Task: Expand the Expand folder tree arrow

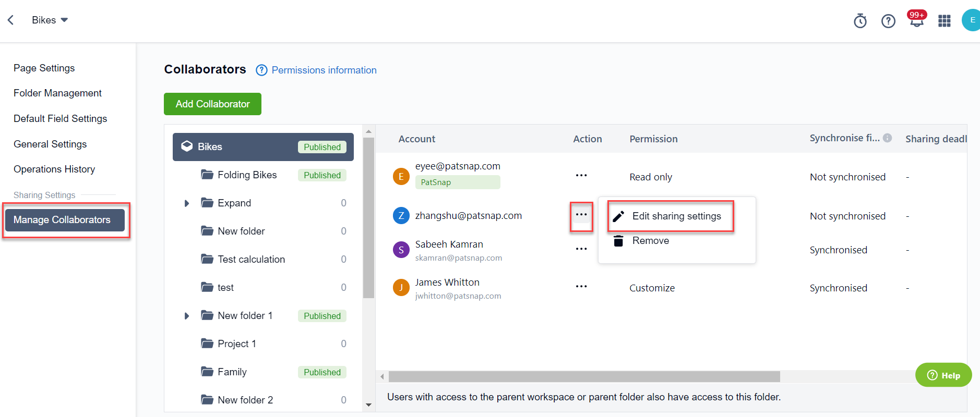Action: pyautogui.click(x=186, y=203)
